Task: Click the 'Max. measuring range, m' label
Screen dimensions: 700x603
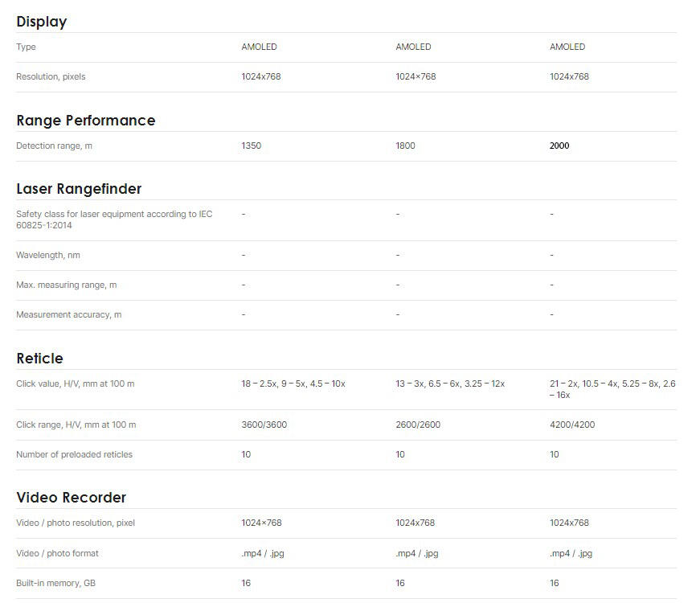Action: click(67, 285)
